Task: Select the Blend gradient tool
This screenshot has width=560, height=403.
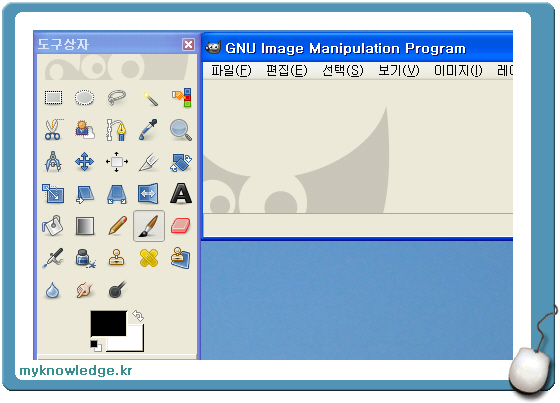Action: pyautogui.click(x=85, y=226)
